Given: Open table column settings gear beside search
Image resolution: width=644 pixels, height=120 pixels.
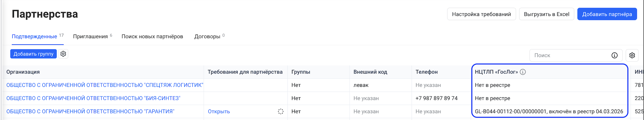Looking at the screenshot, I should (632, 55).
